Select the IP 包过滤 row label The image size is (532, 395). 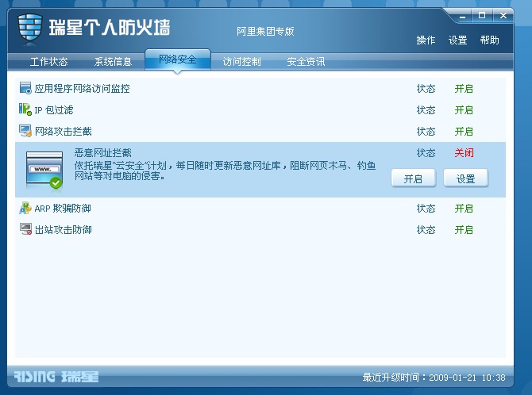tap(54, 109)
